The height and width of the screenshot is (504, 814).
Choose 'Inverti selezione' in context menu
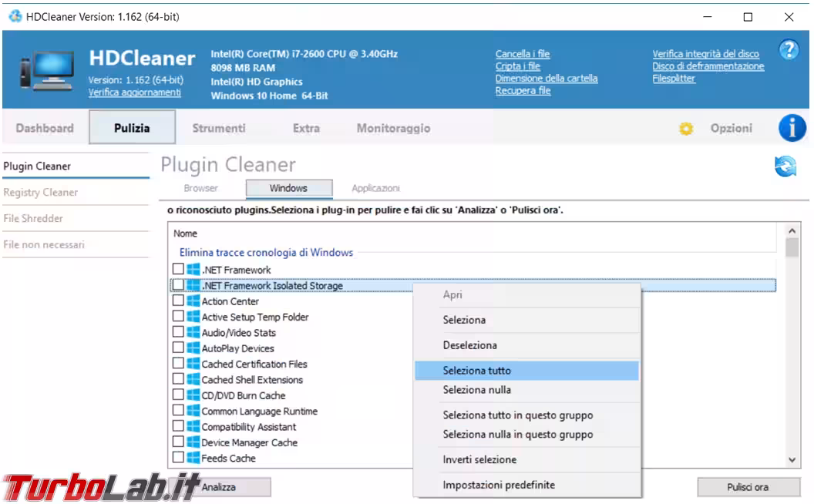tap(479, 459)
